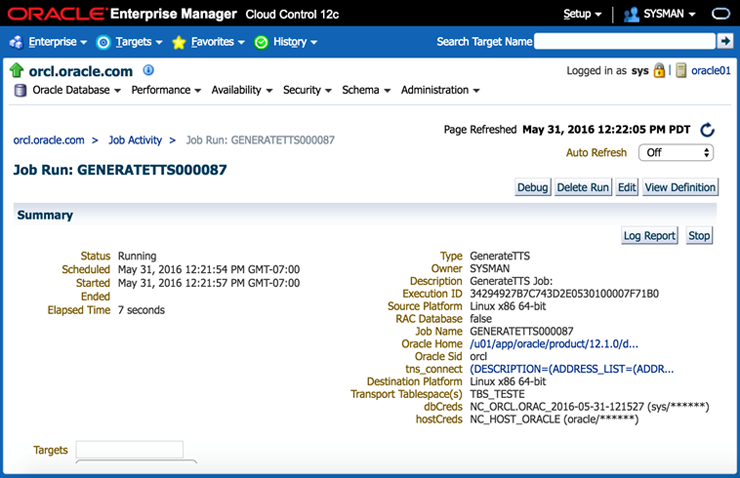
Task: Click the lock icon beside sys
Action: tap(659, 70)
